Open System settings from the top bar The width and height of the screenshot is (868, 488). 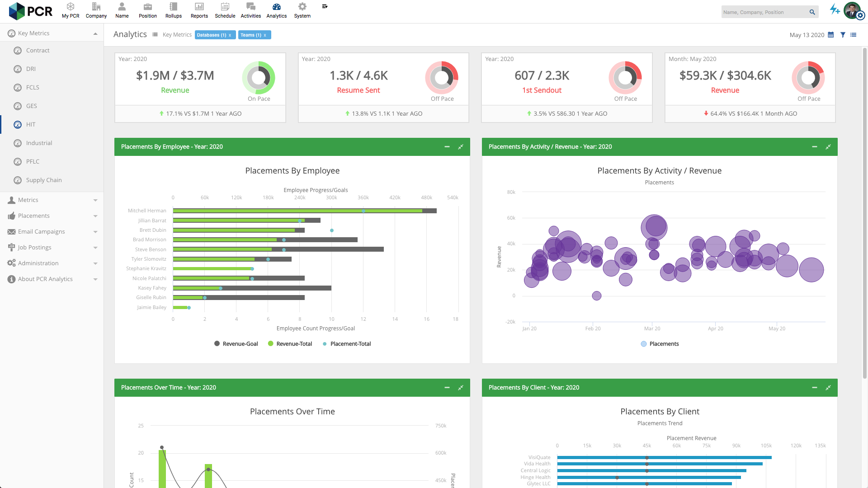point(302,10)
